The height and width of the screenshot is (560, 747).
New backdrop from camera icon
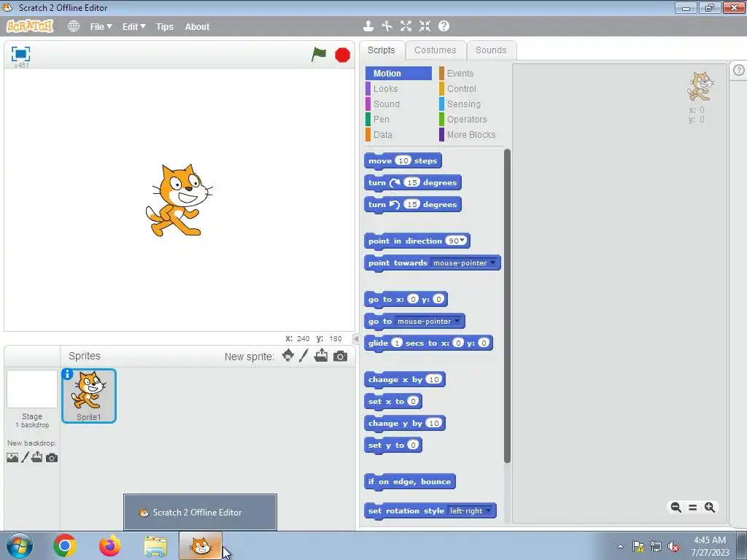tap(52, 458)
